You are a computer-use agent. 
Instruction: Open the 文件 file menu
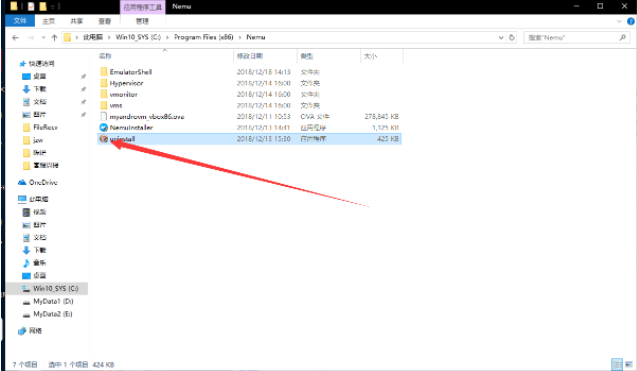20,21
